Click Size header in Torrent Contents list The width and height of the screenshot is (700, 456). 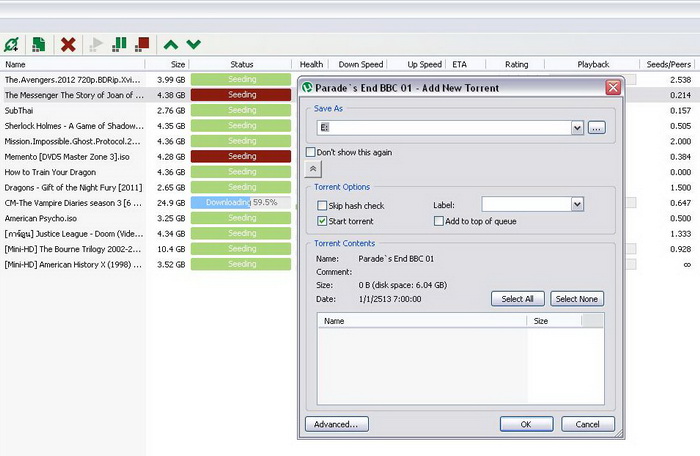(x=554, y=321)
